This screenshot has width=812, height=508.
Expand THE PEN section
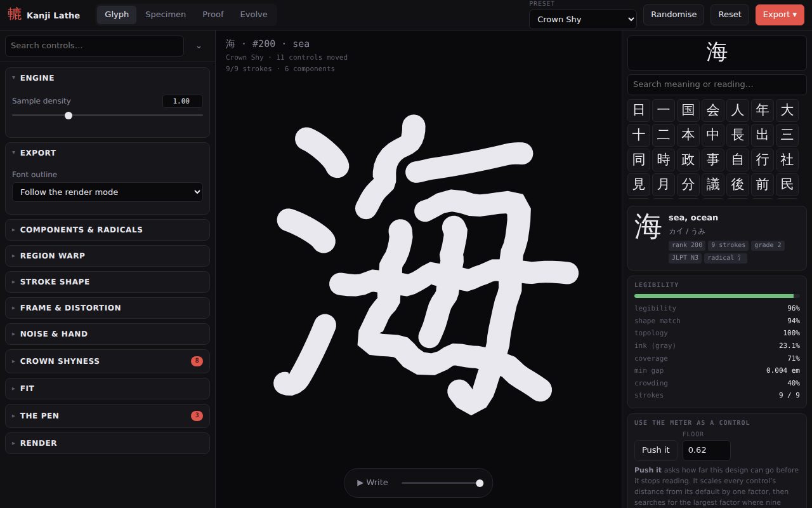tap(107, 416)
